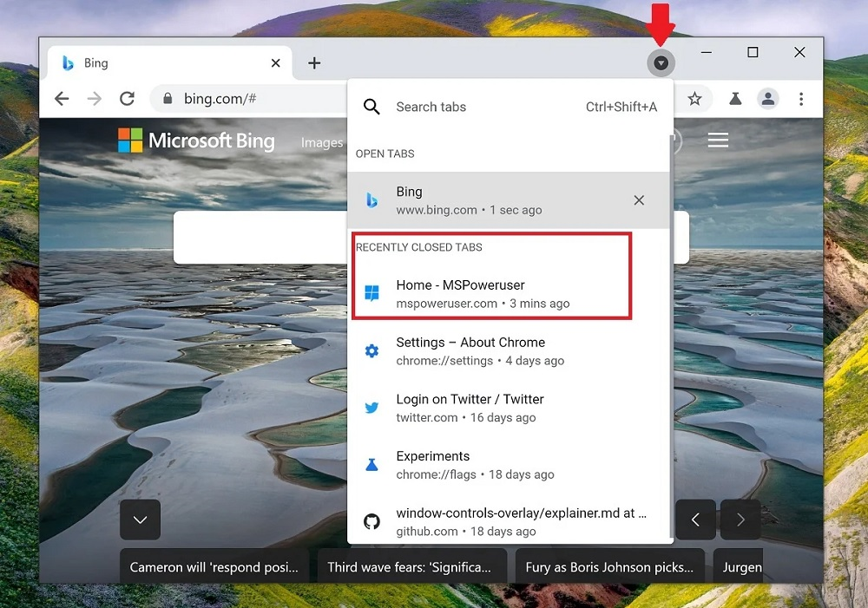Image resolution: width=868 pixels, height=608 pixels.
Task: Click the back navigation arrow
Action: tap(62, 99)
